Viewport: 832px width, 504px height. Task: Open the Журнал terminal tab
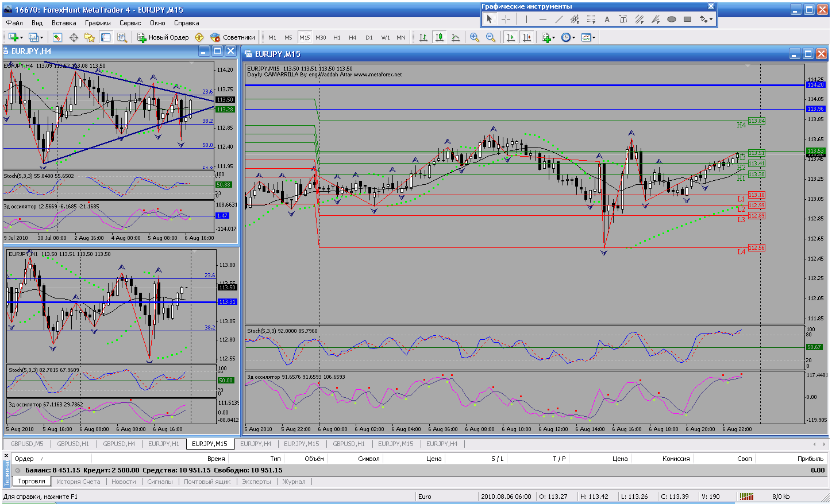click(x=294, y=482)
